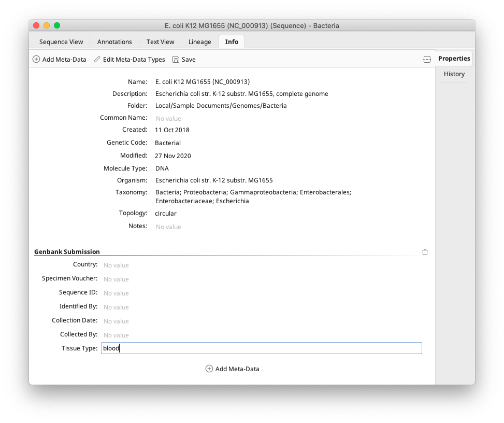
Task: Click the name value E. coli K12 MG1655 (NC_000913)
Action: [x=203, y=82]
